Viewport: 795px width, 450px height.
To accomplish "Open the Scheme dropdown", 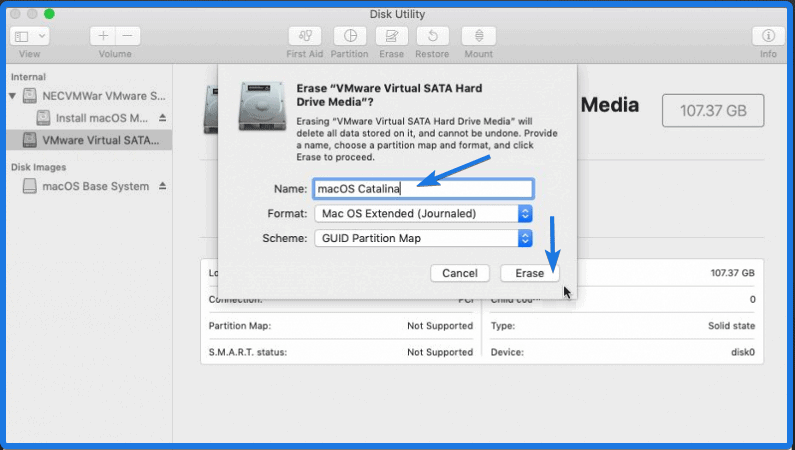I will point(423,238).
